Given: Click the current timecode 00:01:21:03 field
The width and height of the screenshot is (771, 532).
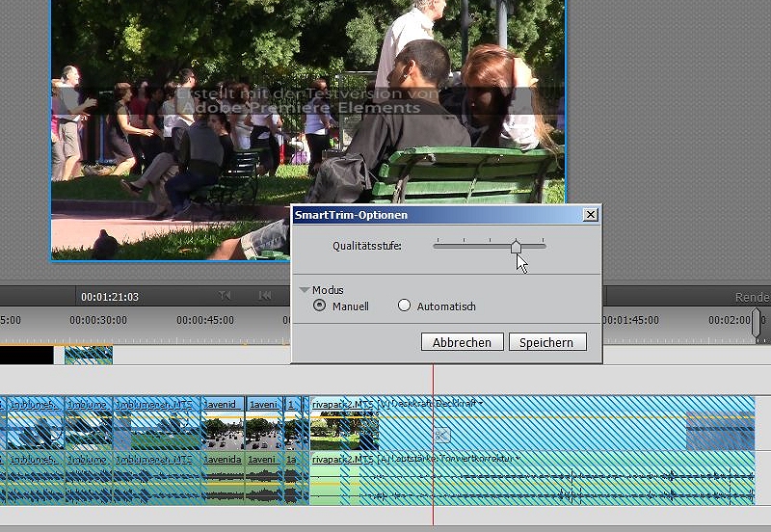Looking at the screenshot, I should click(x=110, y=297).
